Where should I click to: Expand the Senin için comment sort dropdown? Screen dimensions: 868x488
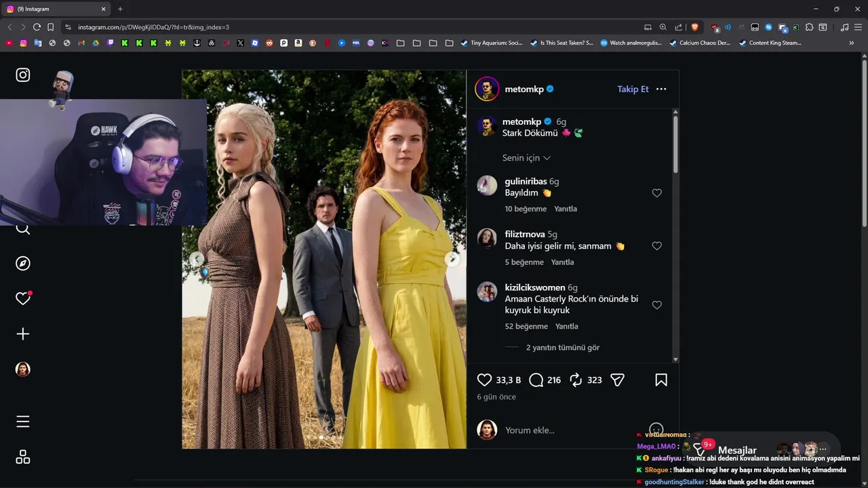[526, 158]
